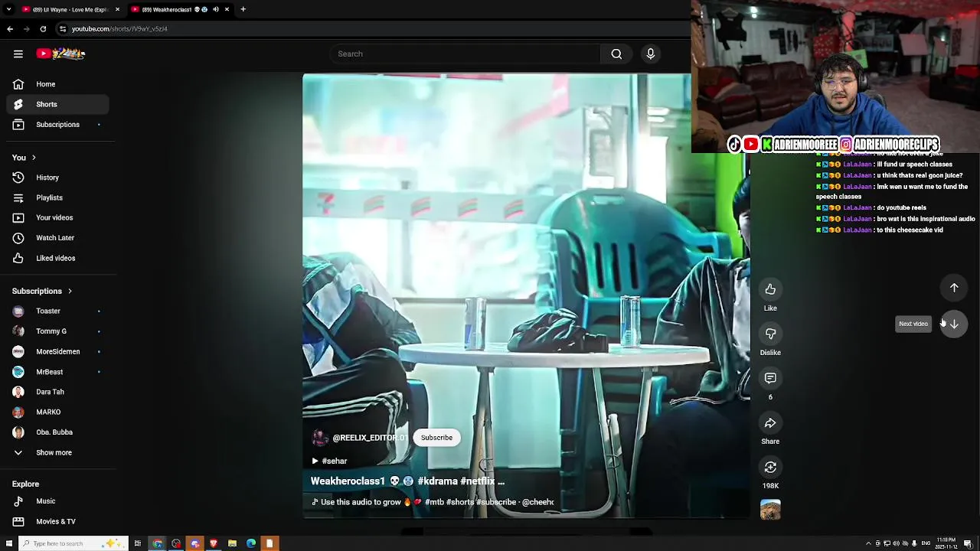Open History
The width and height of the screenshot is (980, 551).
click(x=58, y=178)
